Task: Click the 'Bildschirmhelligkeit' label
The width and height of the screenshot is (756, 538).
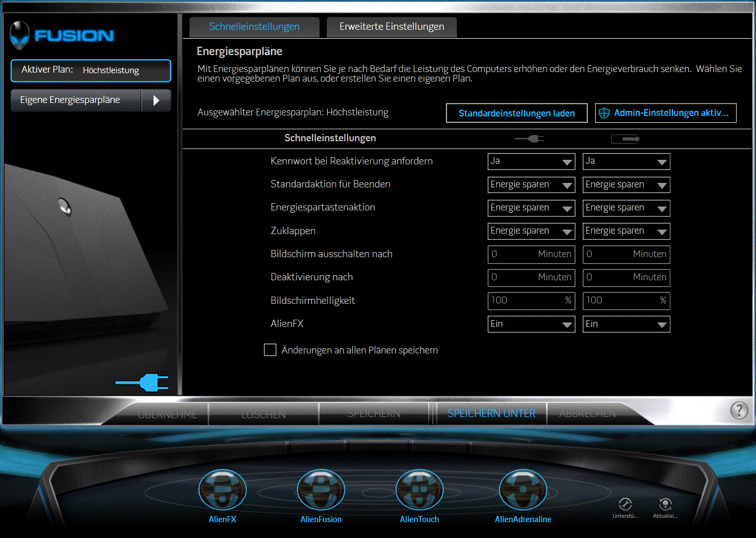Action: tap(313, 301)
